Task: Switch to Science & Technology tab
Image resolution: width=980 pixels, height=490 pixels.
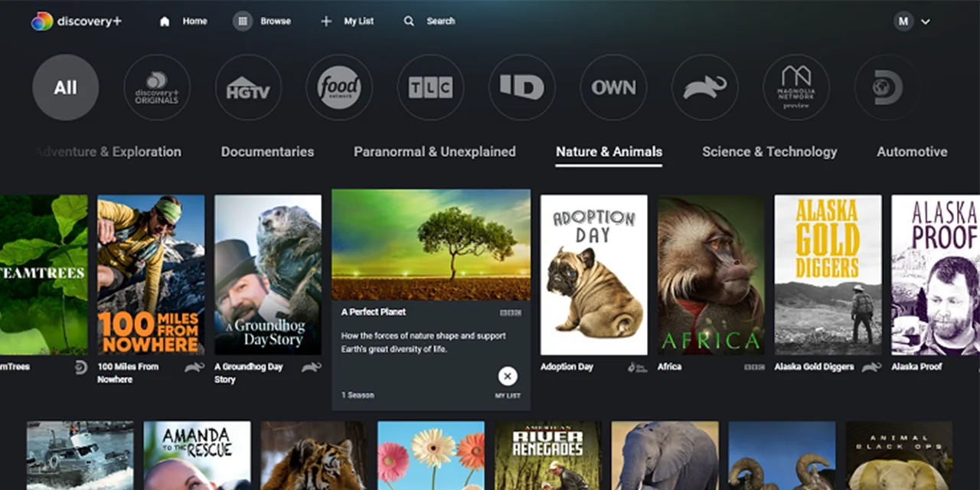Action: coord(769,152)
